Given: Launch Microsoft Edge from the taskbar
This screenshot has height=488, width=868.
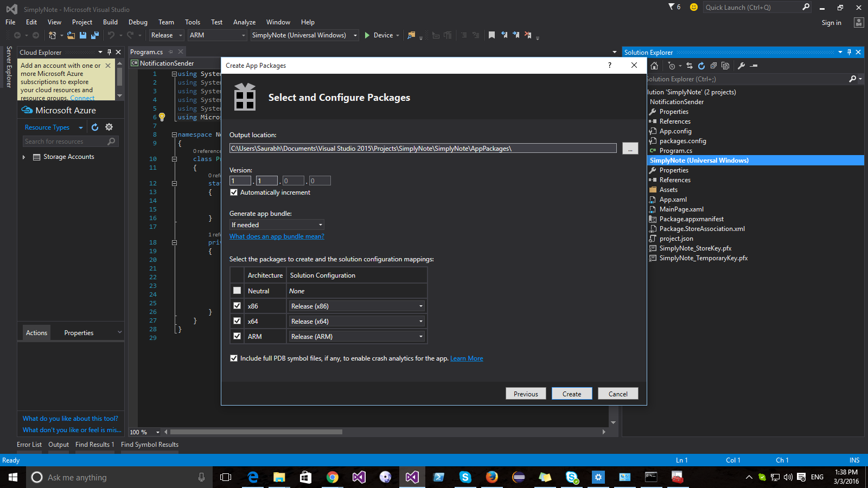Looking at the screenshot, I should point(252,477).
